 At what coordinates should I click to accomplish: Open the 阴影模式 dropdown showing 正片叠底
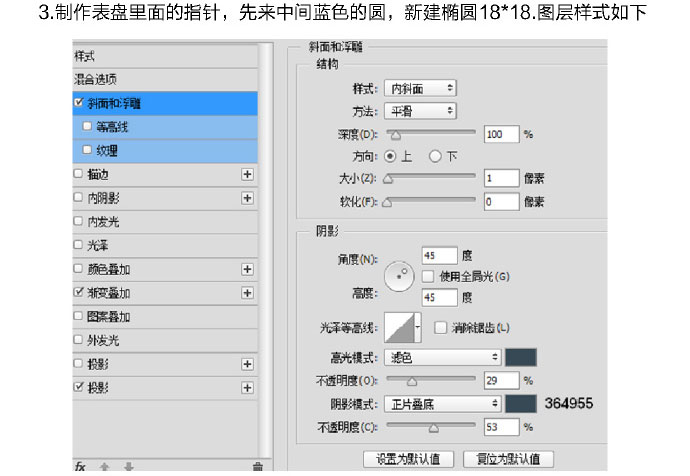443,404
